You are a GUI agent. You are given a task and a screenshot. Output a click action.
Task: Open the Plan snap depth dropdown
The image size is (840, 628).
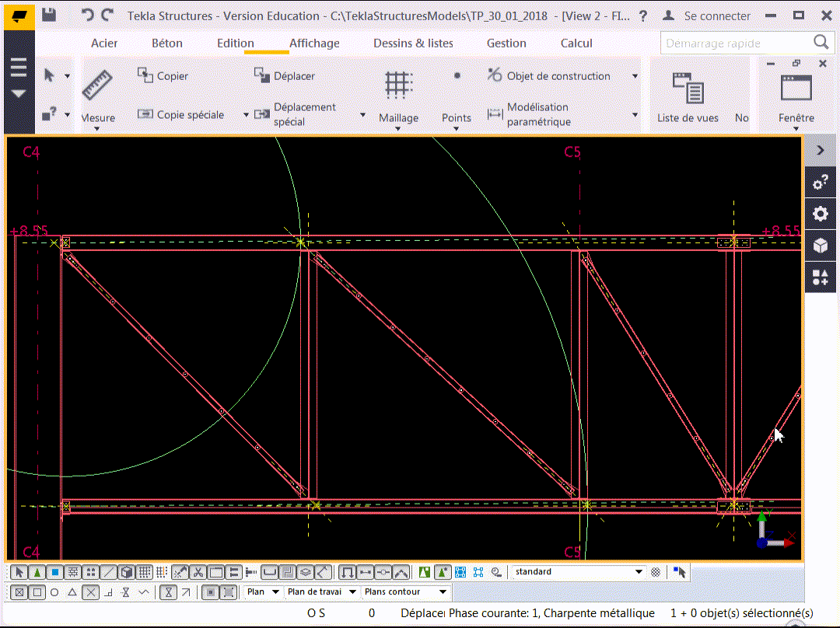[x=263, y=591]
